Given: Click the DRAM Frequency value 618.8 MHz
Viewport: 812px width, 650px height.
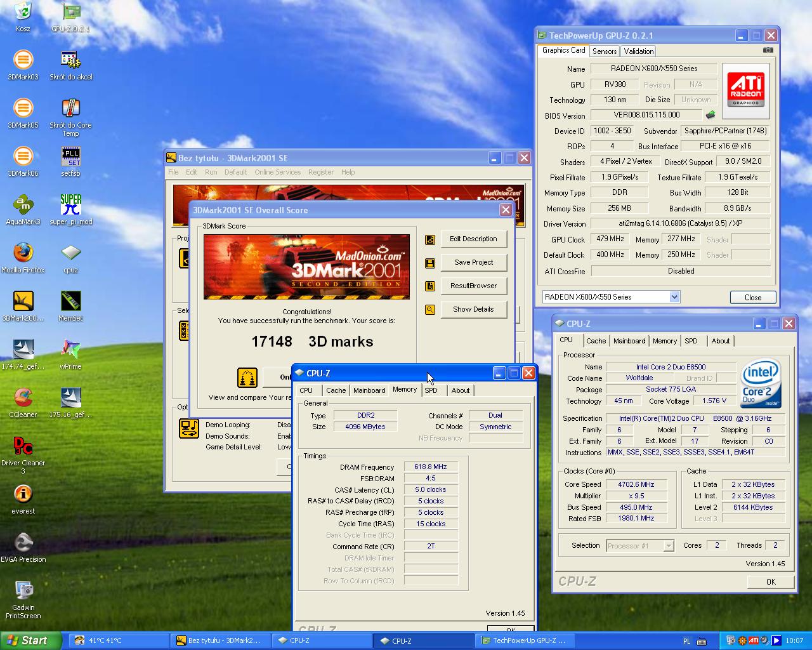Looking at the screenshot, I should click(x=431, y=467).
